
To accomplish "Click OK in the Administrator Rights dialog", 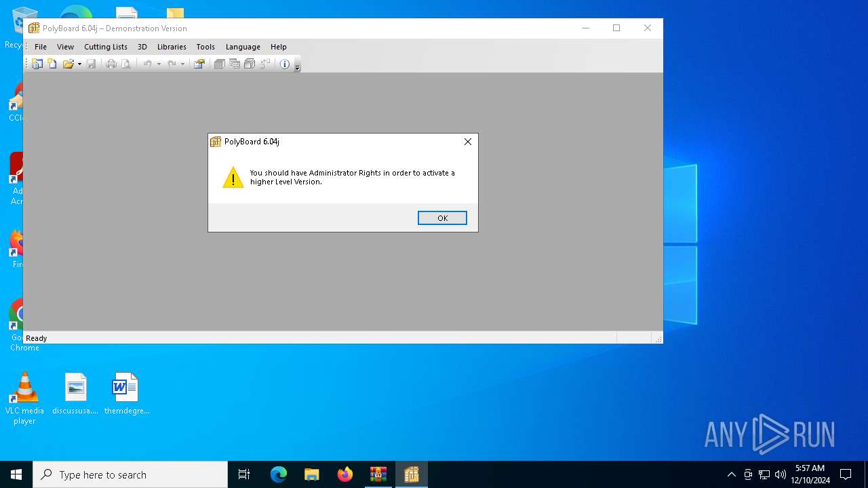I will pyautogui.click(x=442, y=218).
